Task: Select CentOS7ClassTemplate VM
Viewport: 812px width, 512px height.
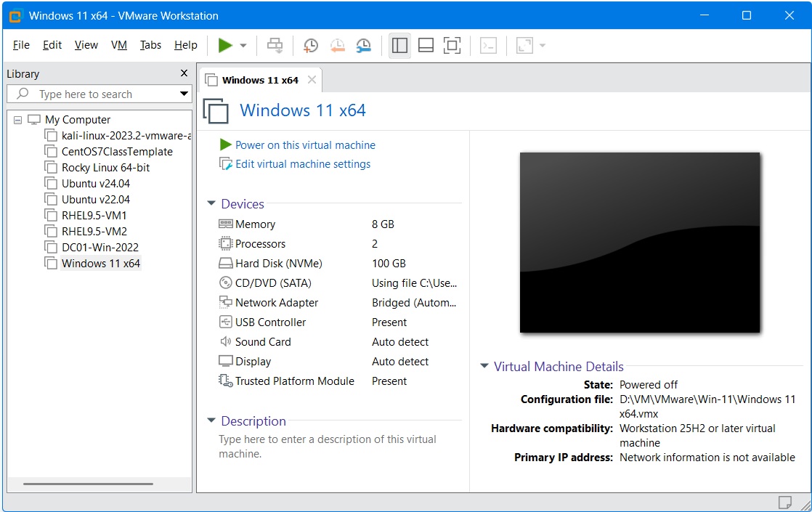Action: click(x=117, y=152)
